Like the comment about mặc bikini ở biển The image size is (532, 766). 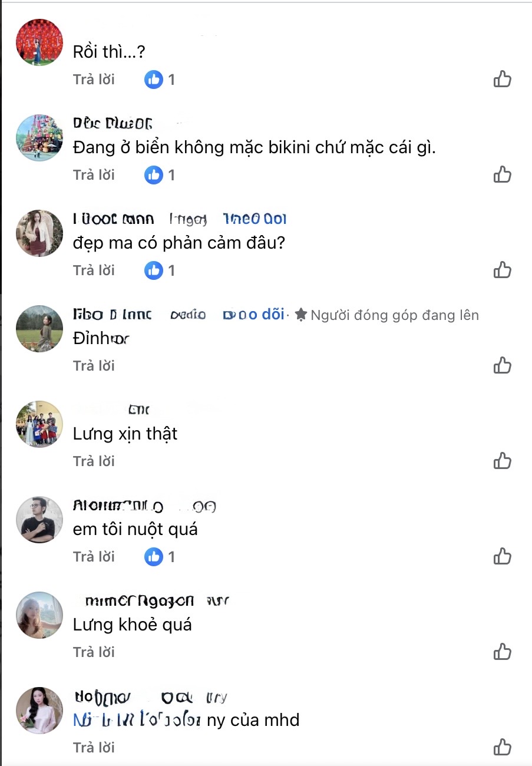pos(503,174)
